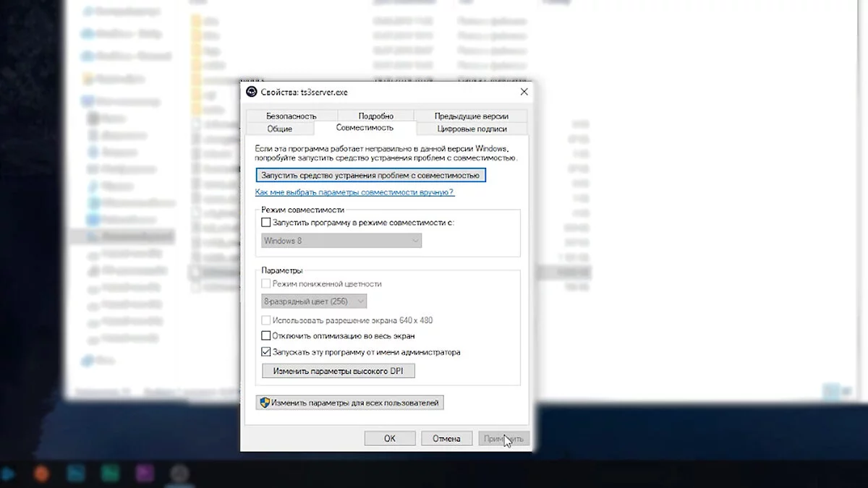The height and width of the screenshot is (488, 868).
Task: Click the grey round active icon on the taskbar
Action: click(x=179, y=474)
